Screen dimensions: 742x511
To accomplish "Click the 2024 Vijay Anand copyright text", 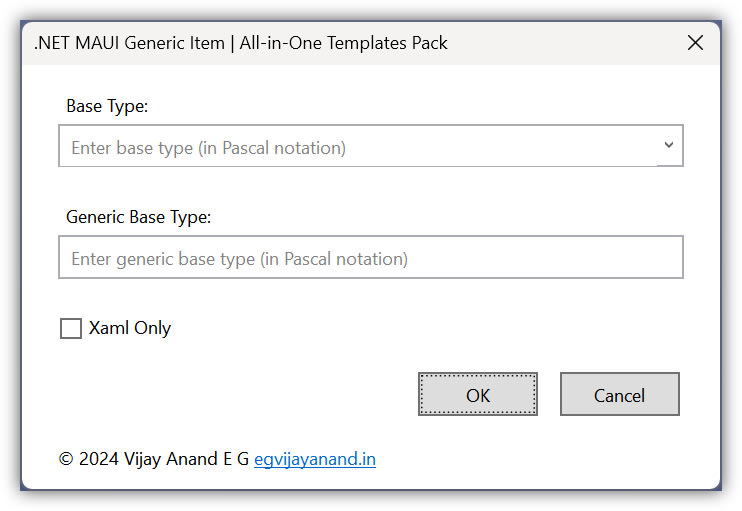I will [154, 459].
